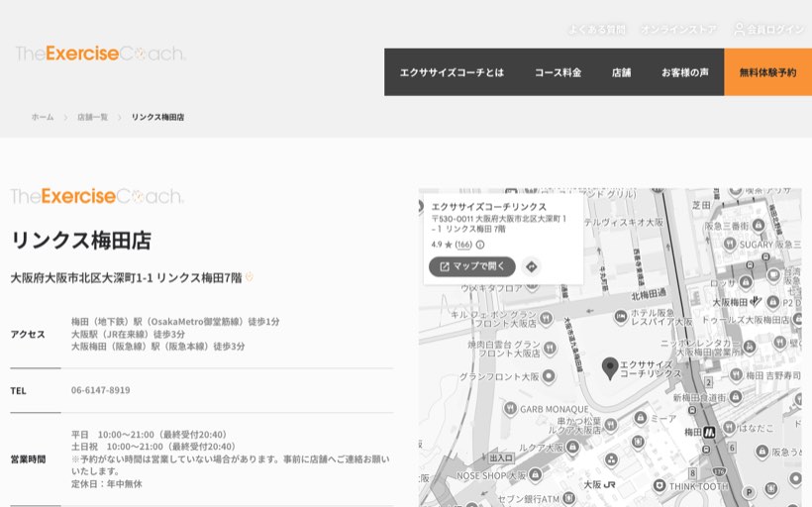812x507 pixels.
Task: Click the エクササイズコーチリンクス map pin
Action: click(610, 367)
